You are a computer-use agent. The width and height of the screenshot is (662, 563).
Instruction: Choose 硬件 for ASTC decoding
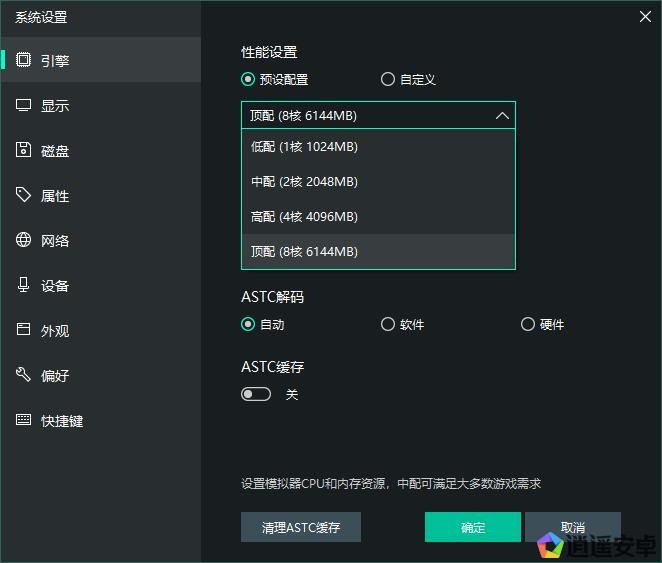528,324
